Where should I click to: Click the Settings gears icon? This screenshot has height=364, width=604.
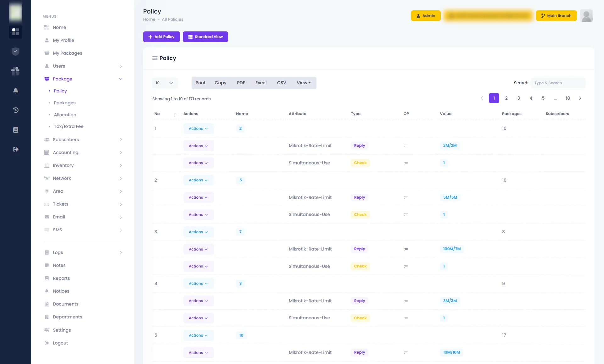tap(47, 330)
